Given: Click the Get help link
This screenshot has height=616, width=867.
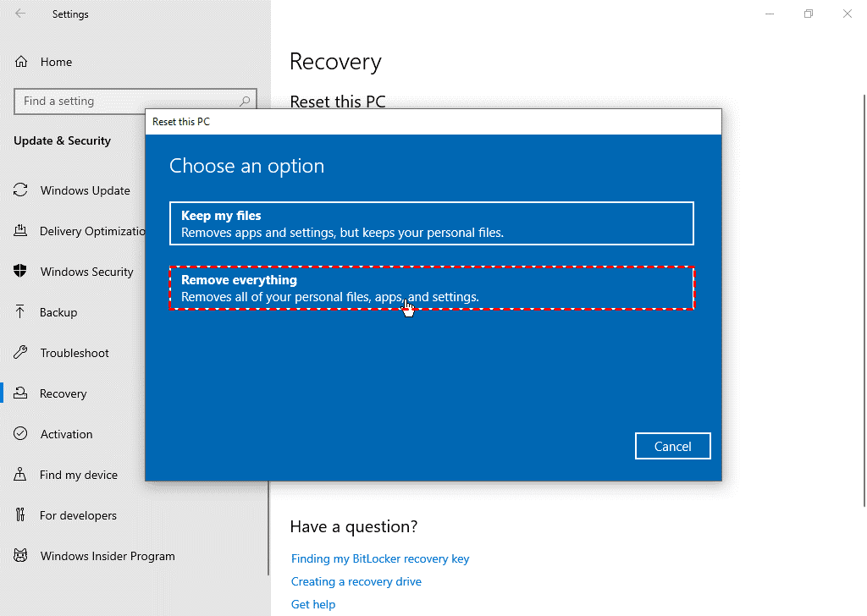Looking at the screenshot, I should [x=313, y=604].
